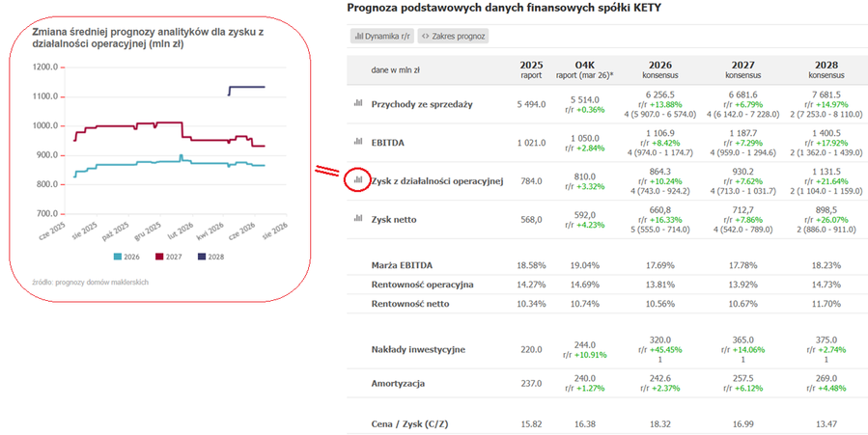The width and height of the screenshot is (868, 435).
Task: Click the dane w mln zł header cell
Action: [395, 70]
